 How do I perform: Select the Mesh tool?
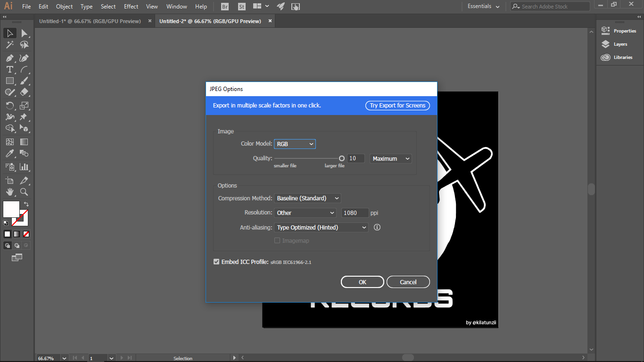coord(10,142)
